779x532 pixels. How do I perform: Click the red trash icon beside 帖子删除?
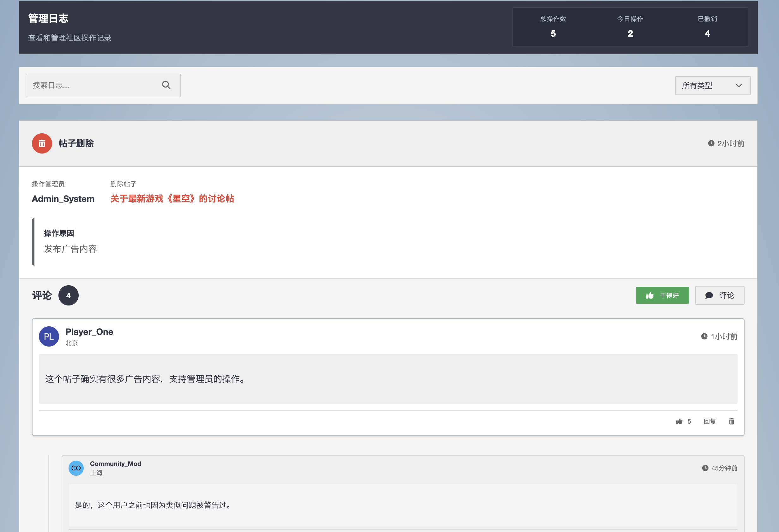point(42,143)
